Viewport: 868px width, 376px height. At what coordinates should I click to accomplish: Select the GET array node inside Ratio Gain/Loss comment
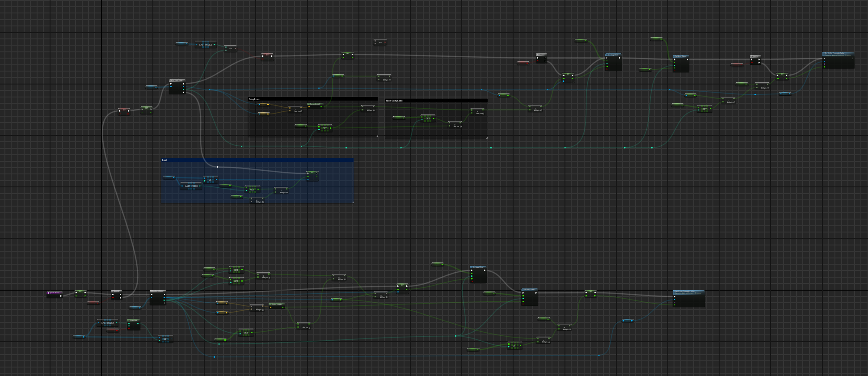tap(428, 118)
